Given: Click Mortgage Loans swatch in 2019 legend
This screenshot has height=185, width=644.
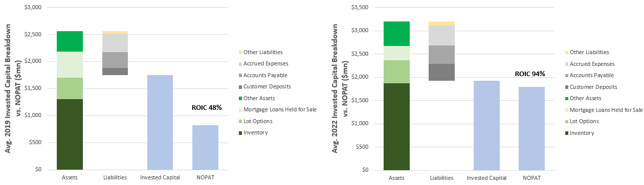Looking at the screenshot, I should [240, 110].
